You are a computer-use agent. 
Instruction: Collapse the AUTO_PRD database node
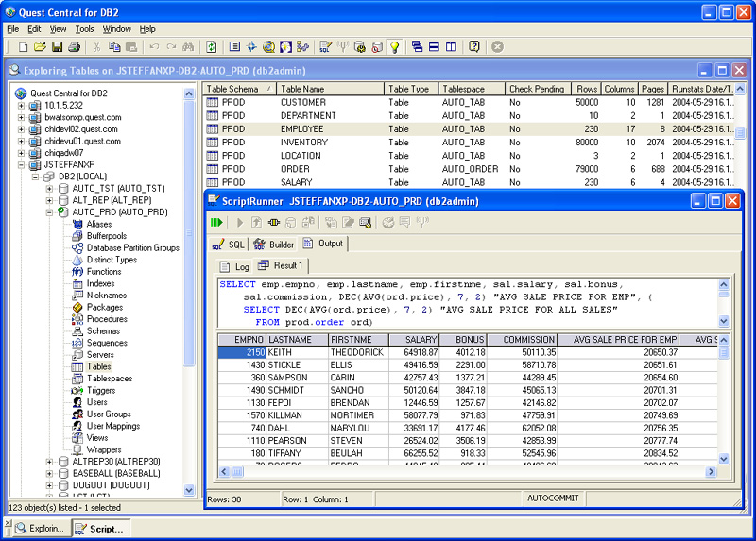click(x=49, y=212)
